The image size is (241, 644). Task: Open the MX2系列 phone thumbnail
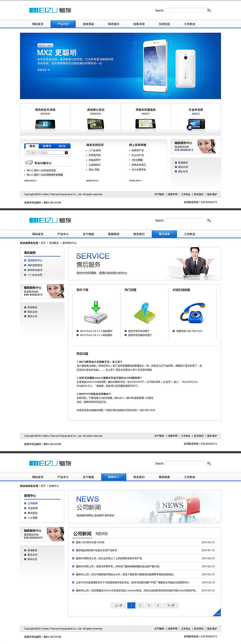[x=45, y=124]
